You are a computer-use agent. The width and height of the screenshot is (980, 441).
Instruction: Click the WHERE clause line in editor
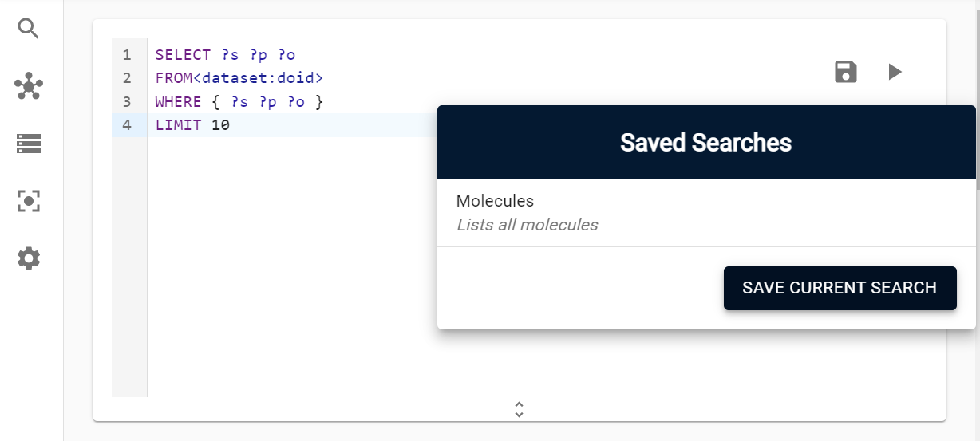click(x=239, y=102)
